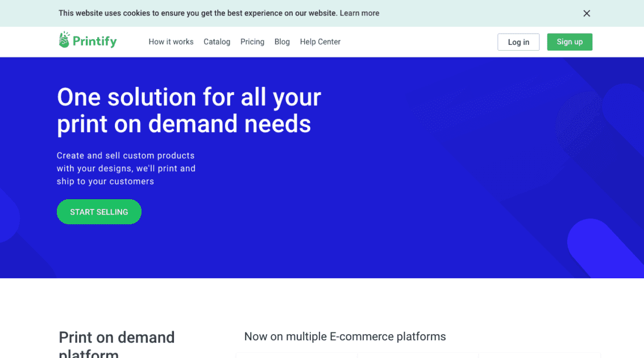Screen dimensions: 644x358
Task: Click the Printify logo
Action: (x=88, y=40)
